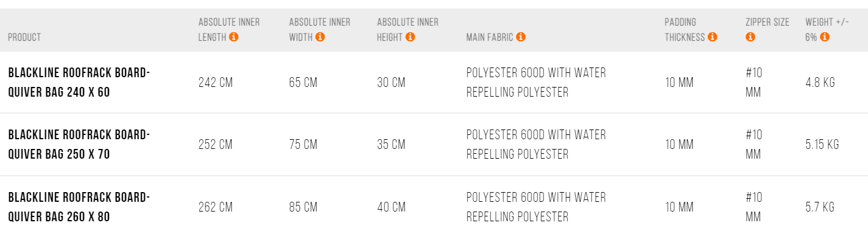Click the 40 CM height value
The height and width of the screenshot is (231, 868).
[392, 207]
